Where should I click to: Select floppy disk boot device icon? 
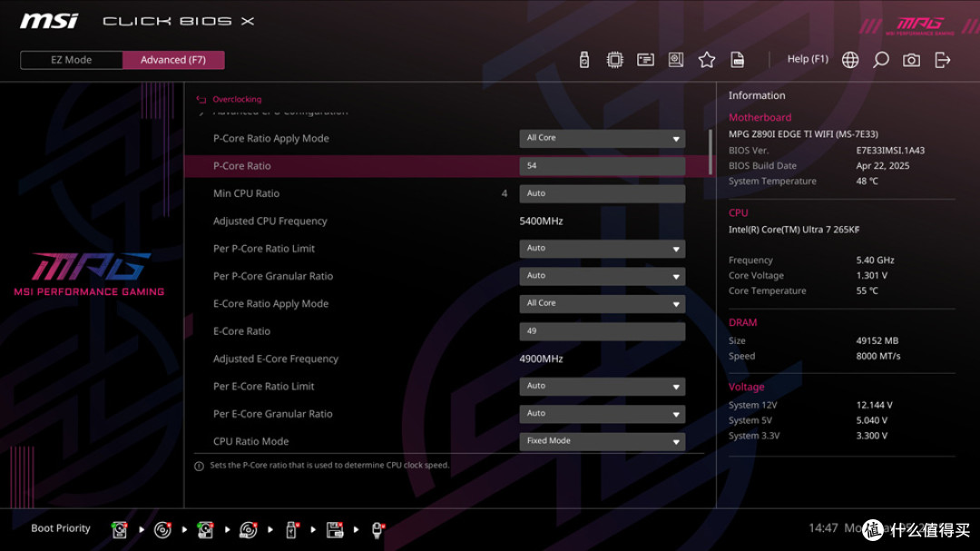click(x=334, y=530)
